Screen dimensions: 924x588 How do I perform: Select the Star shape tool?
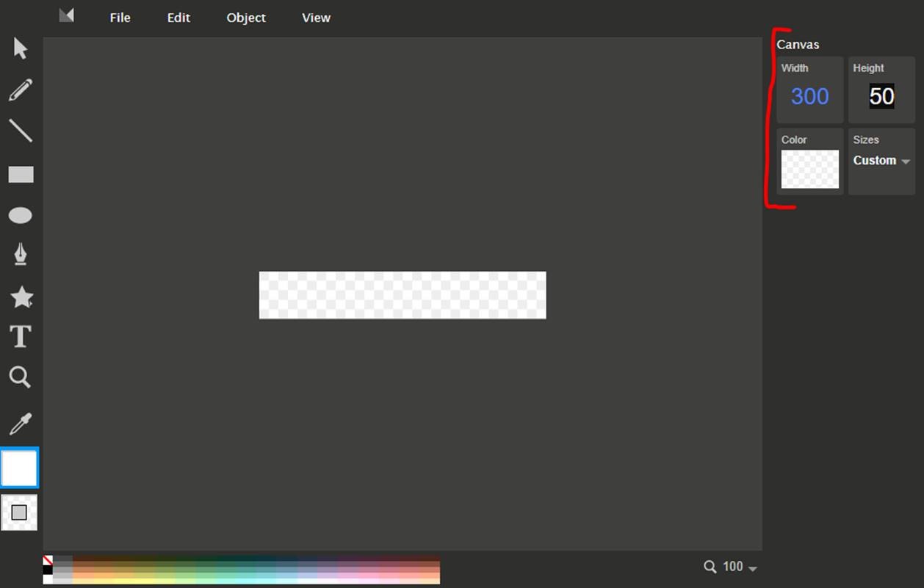click(x=20, y=297)
